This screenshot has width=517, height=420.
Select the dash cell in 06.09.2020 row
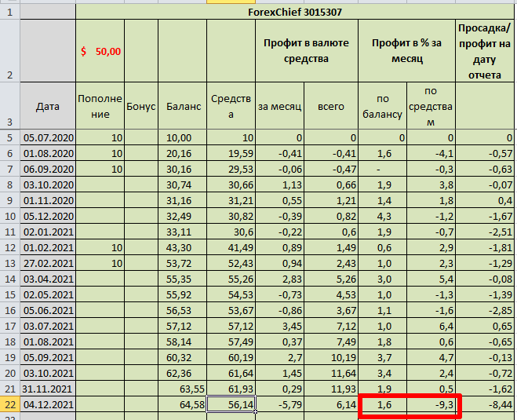coord(383,169)
